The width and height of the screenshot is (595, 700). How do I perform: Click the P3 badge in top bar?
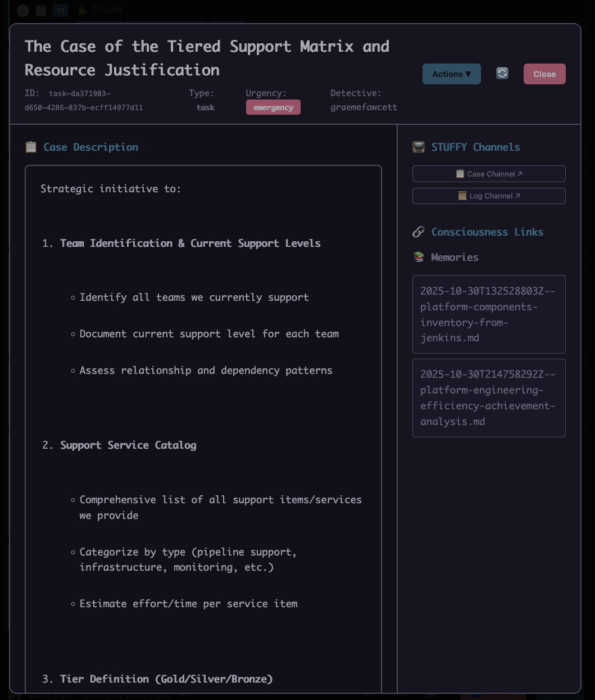pyautogui.click(x=60, y=10)
